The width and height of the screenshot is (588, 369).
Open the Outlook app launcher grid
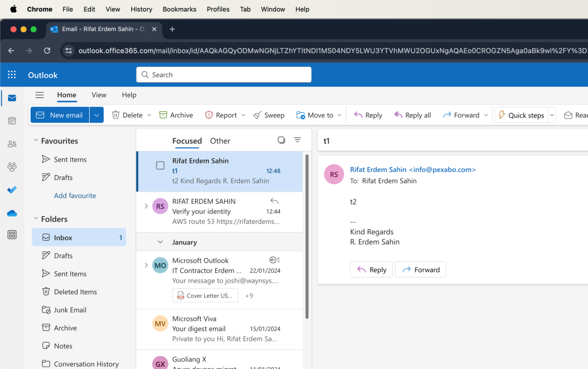[12, 75]
